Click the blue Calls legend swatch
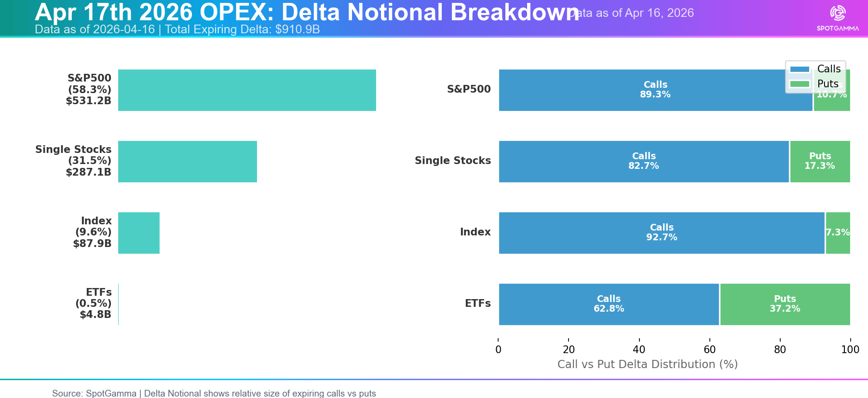Viewport: 868px width, 398px height. point(800,69)
